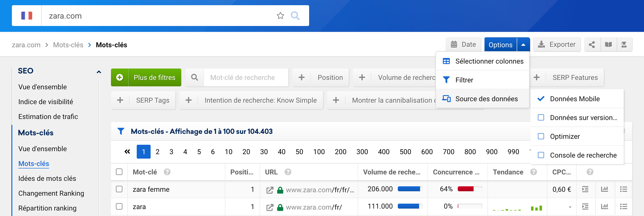Check the zara femme row checkbox

119,189
